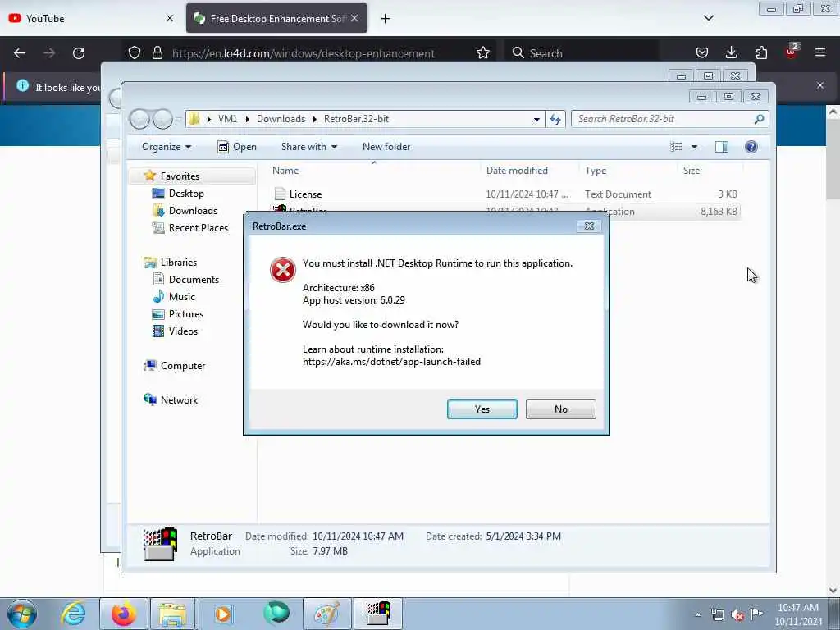The width and height of the screenshot is (840, 630).
Task: Select VM1 in the address breadcrumb
Action: pos(227,119)
